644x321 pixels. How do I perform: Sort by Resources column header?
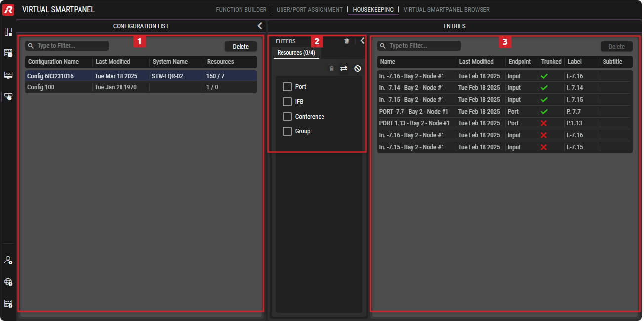221,62
